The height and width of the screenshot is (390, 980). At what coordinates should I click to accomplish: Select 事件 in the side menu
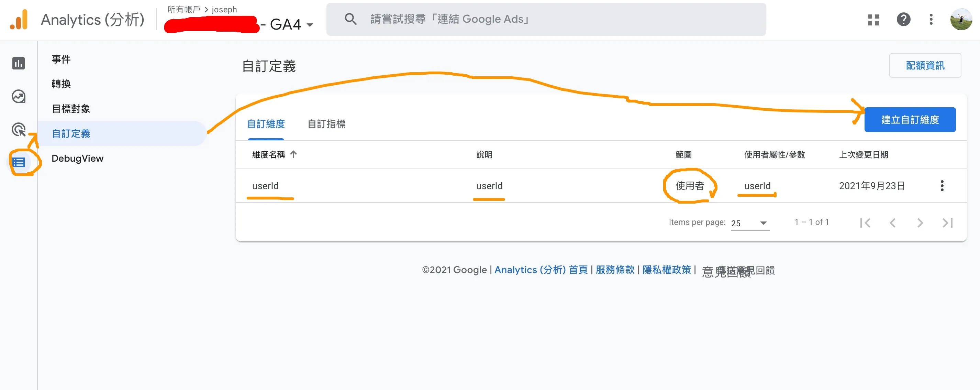point(61,59)
